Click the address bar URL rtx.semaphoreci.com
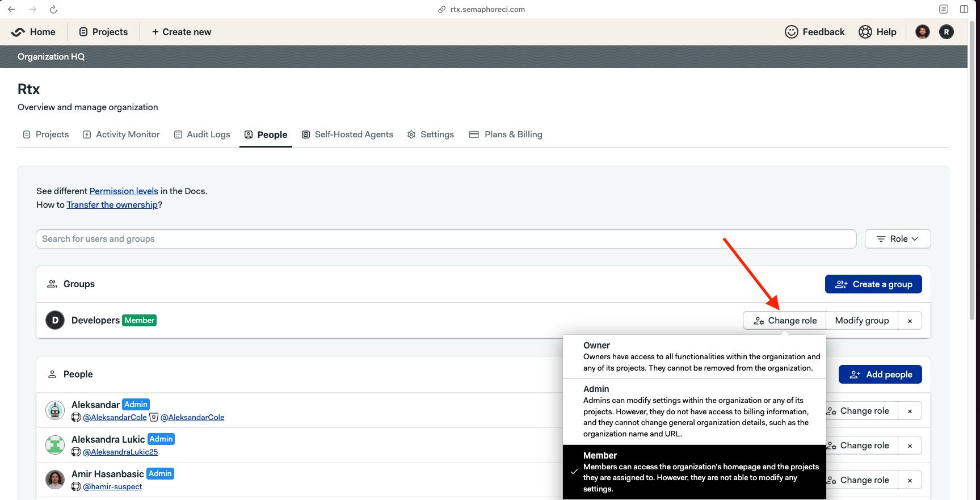The image size is (980, 500). (x=487, y=10)
